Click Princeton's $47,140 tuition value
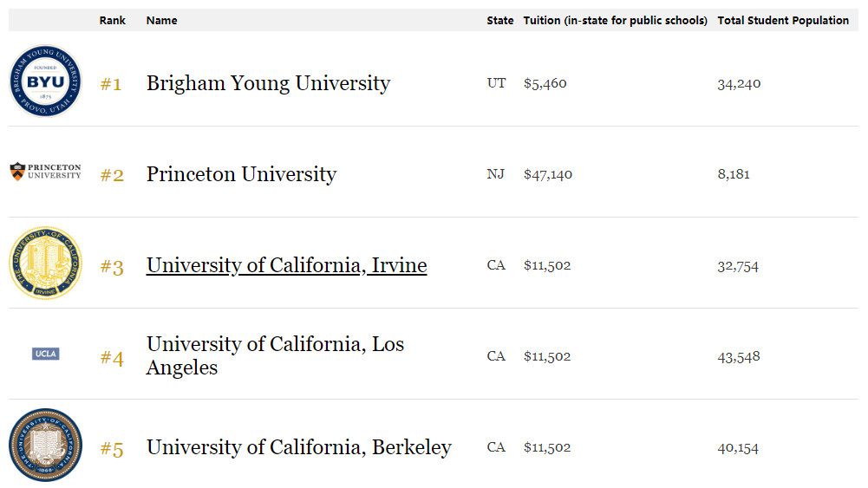868x488 pixels. 548,175
